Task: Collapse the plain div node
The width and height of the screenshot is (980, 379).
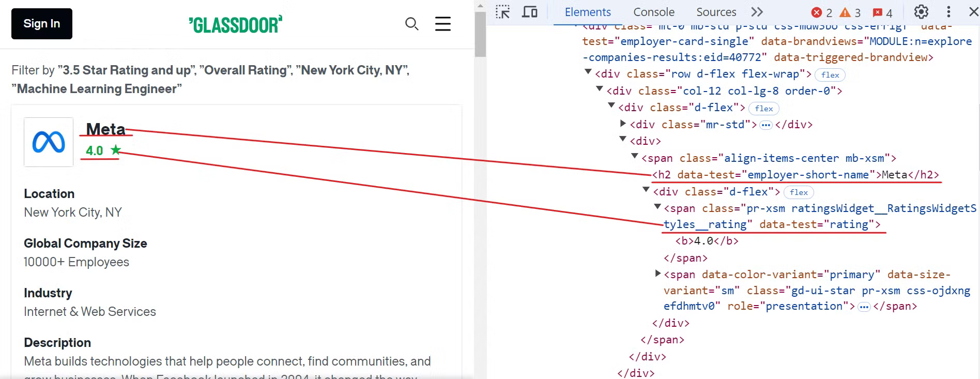Action: (623, 139)
